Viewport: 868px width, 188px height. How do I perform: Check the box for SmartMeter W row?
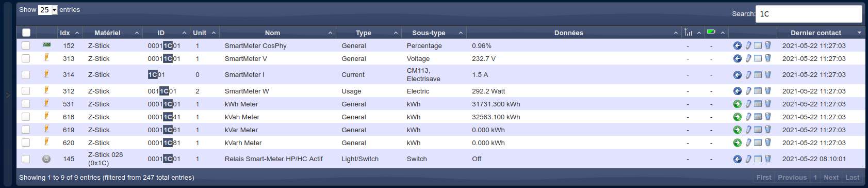click(26, 91)
